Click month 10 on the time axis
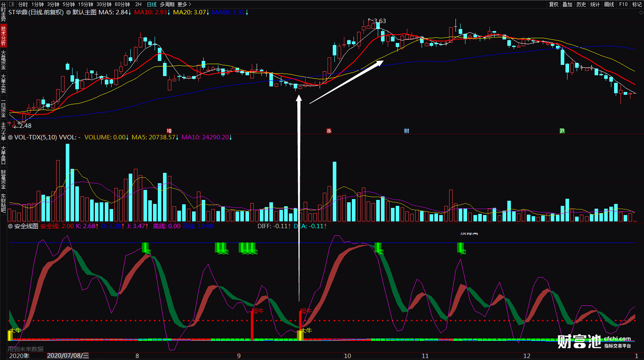This screenshot has height=360, width=644. (x=348, y=356)
